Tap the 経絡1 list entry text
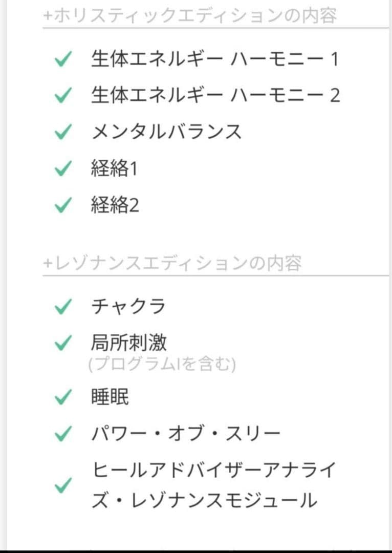The width and height of the screenshot is (392, 553). click(115, 169)
